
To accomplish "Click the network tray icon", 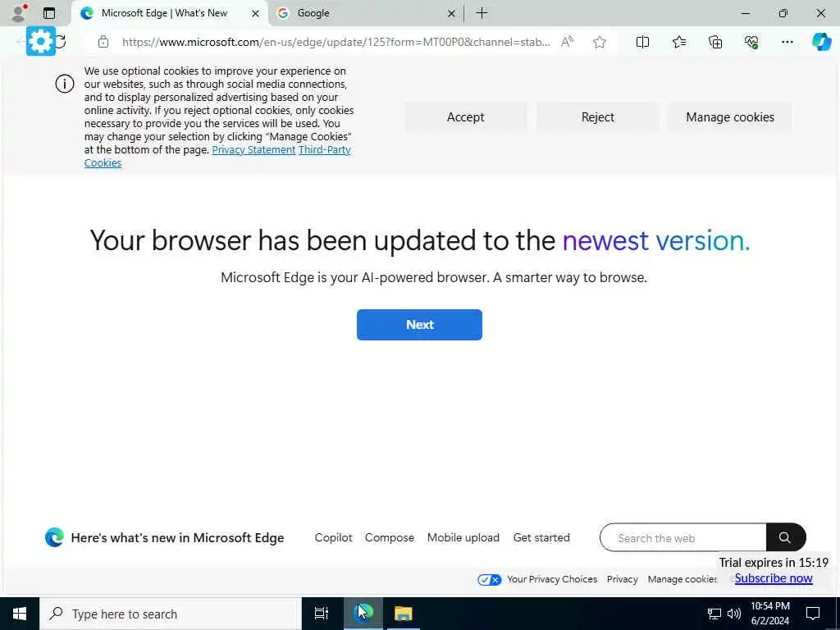I will point(714,614).
